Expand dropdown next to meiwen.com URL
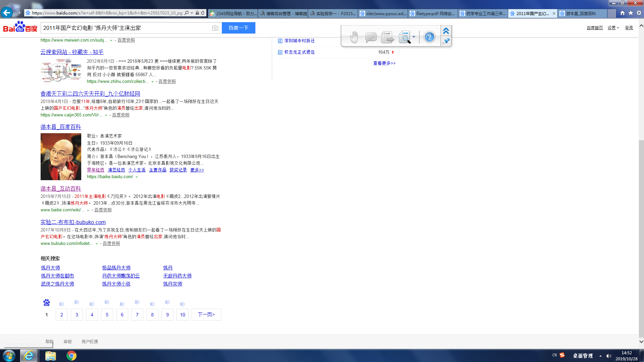 (x=111, y=40)
